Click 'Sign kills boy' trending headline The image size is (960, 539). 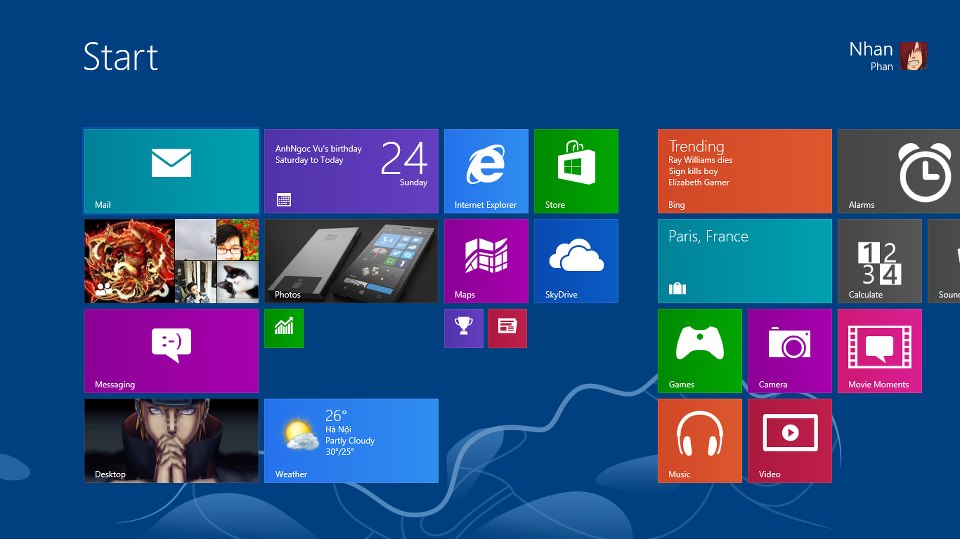[x=693, y=171]
